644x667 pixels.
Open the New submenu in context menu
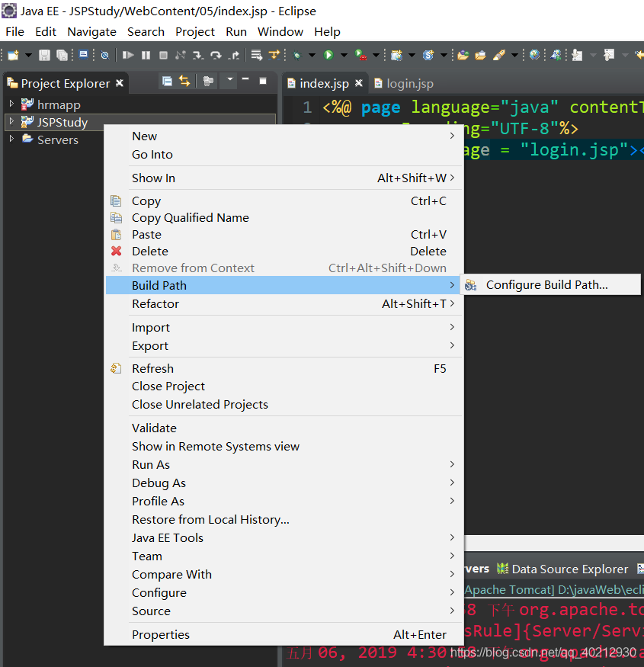coord(284,136)
